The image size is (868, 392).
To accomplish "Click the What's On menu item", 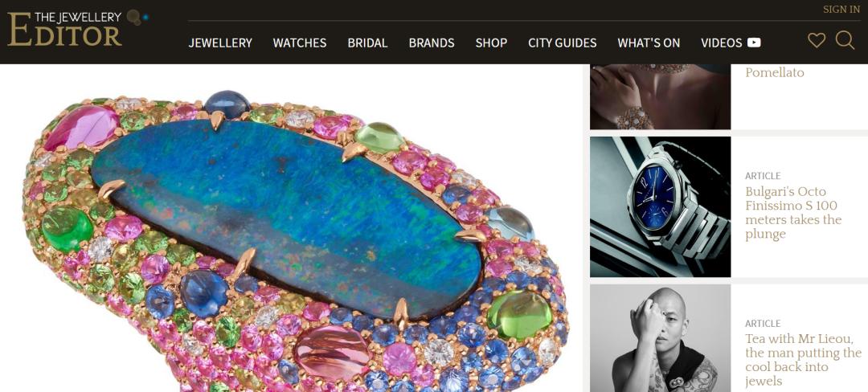I will [649, 43].
